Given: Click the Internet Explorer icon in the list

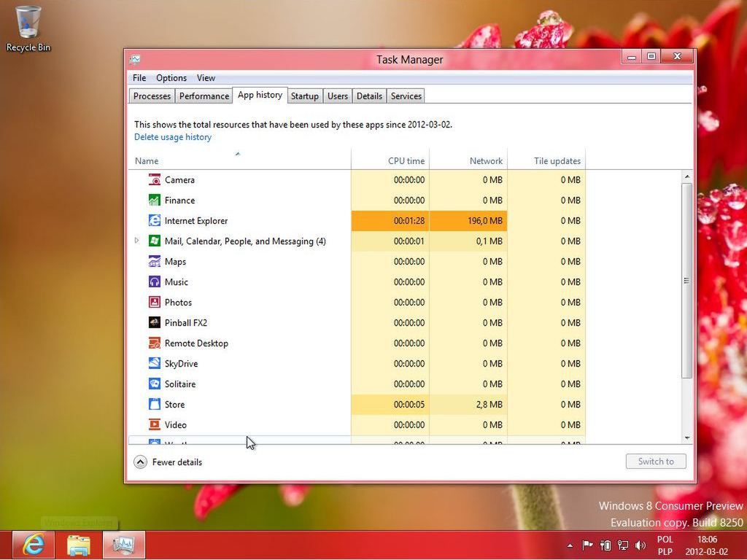Looking at the screenshot, I should pos(155,220).
